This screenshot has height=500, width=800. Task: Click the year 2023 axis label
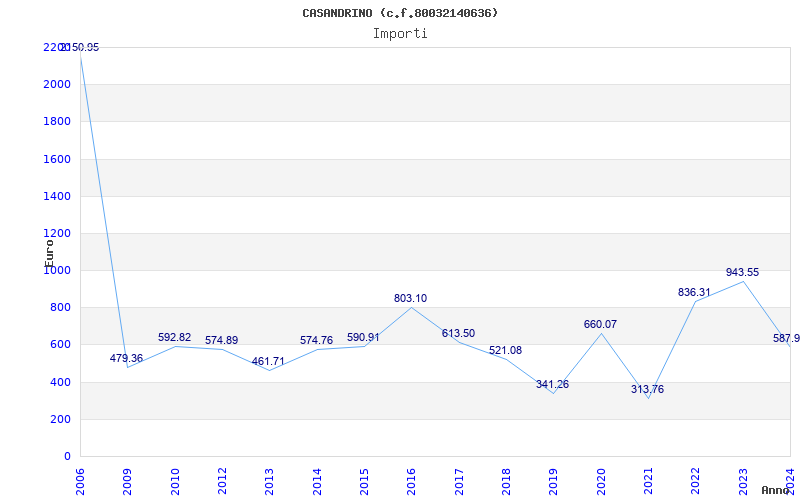pos(742,481)
